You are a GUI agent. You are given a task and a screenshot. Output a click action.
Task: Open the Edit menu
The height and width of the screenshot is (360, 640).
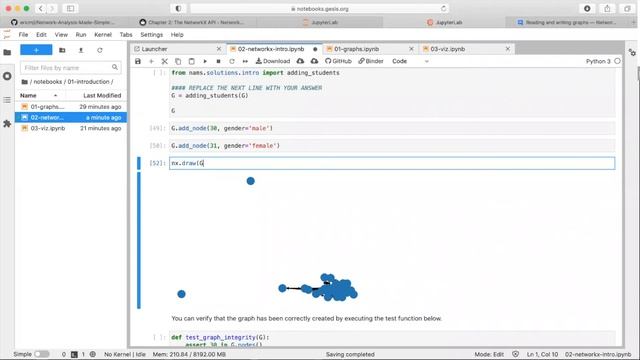coord(41,35)
